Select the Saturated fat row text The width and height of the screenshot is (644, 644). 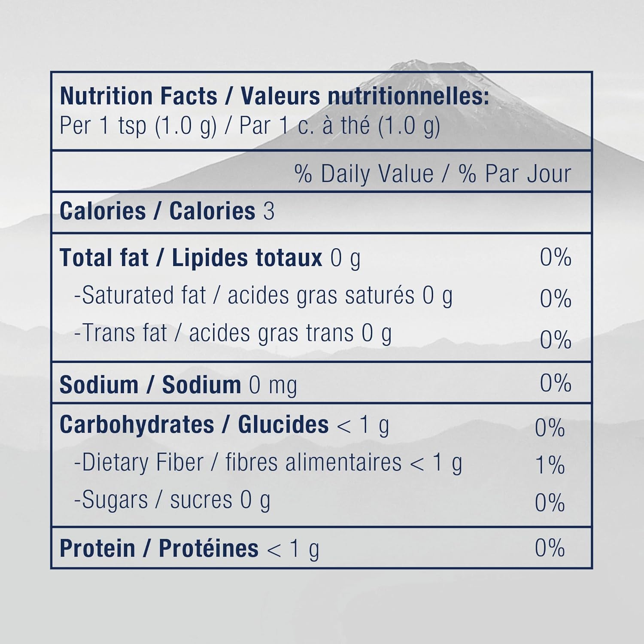point(263,295)
